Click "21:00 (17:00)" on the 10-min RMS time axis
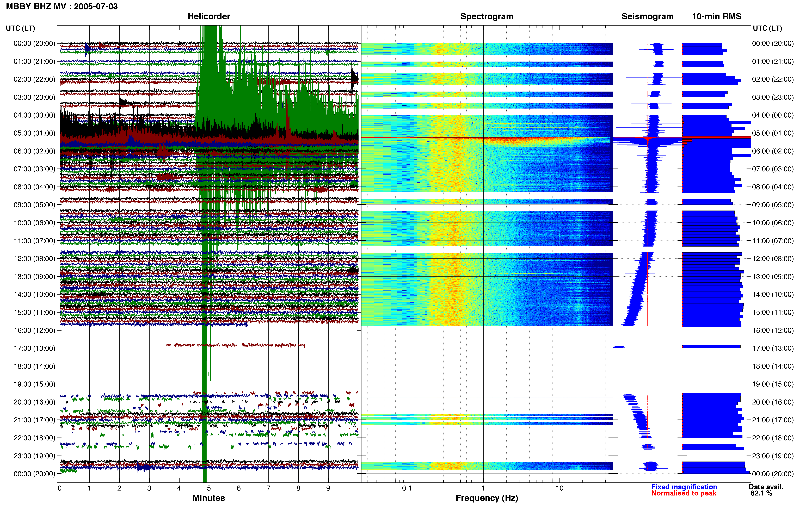Image resolution: width=812 pixels, height=508 pixels. [773, 420]
